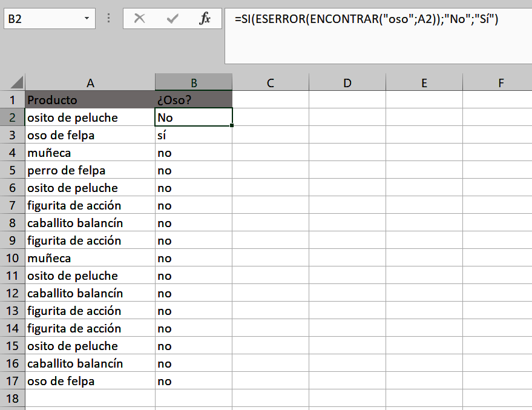Click the ¿Oso? header cell
The width and height of the screenshot is (532, 410).
(193, 99)
